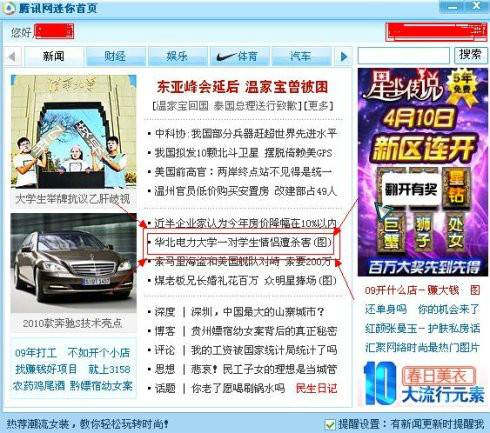
Task: Toggle 有新闻更新时提醒我 checkbox
Action: (x=330, y=424)
